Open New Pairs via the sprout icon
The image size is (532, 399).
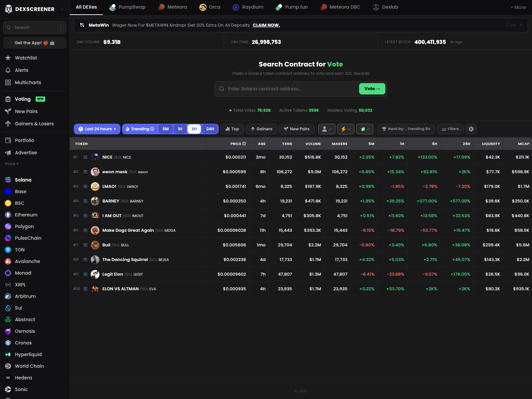pos(8,111)
